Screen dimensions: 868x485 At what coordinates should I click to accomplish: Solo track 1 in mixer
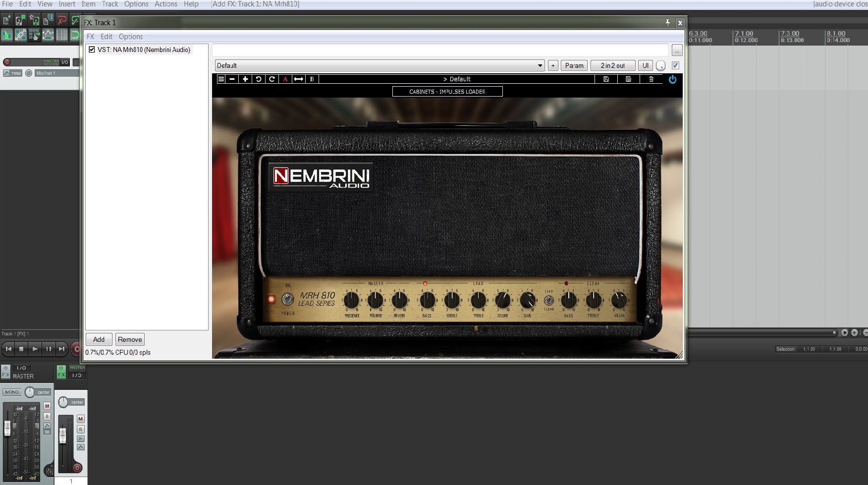tap(81, 429)
